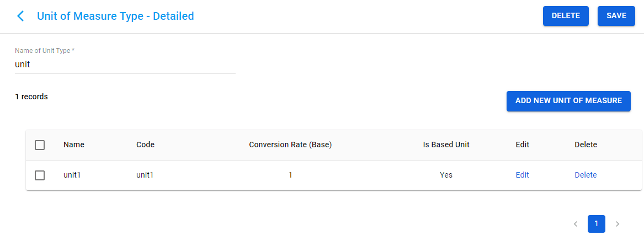The height and width of the screenshot is (246, 644).
Task: Click the Is Based Unit column header
Action: 446,145
